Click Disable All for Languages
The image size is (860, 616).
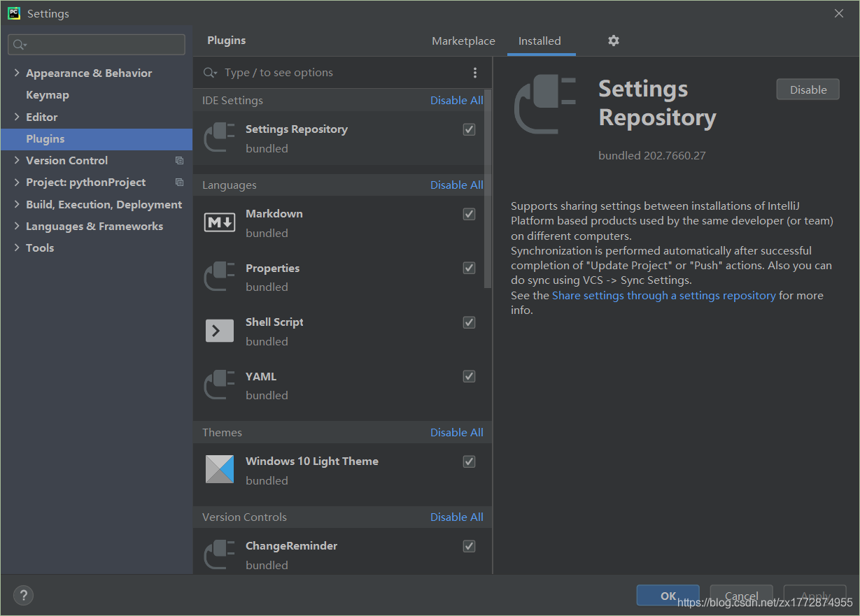click(x=457, y=185)
